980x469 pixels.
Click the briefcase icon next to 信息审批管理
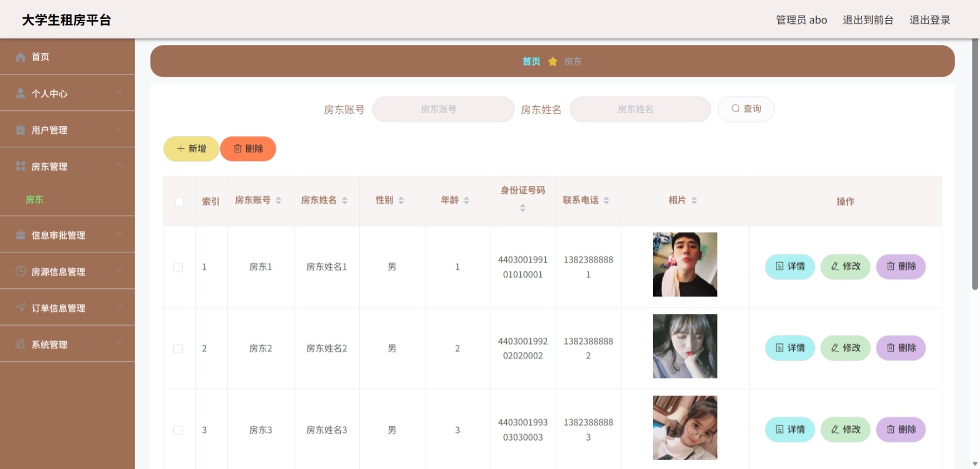pyautogui.click(x=21, y=235)
